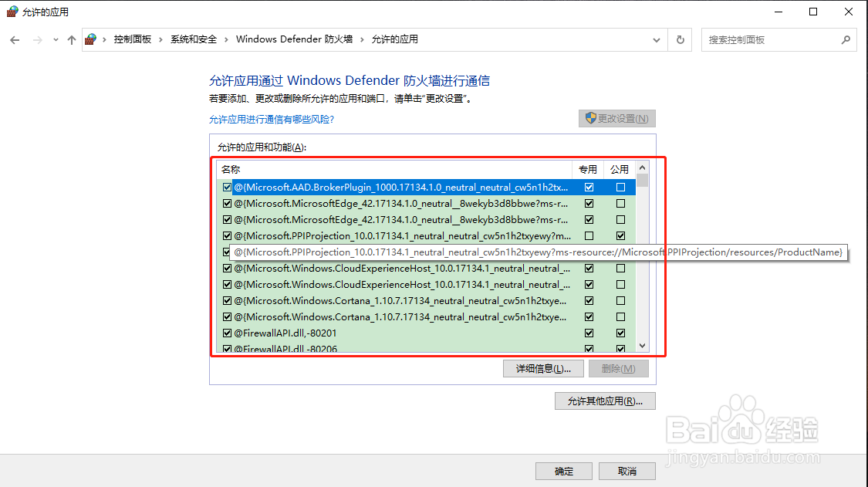Image resolution: width=868 pixels, height=487 pixels.
Task: Close the 允许的应用 window
Action: tap(849, 12)
